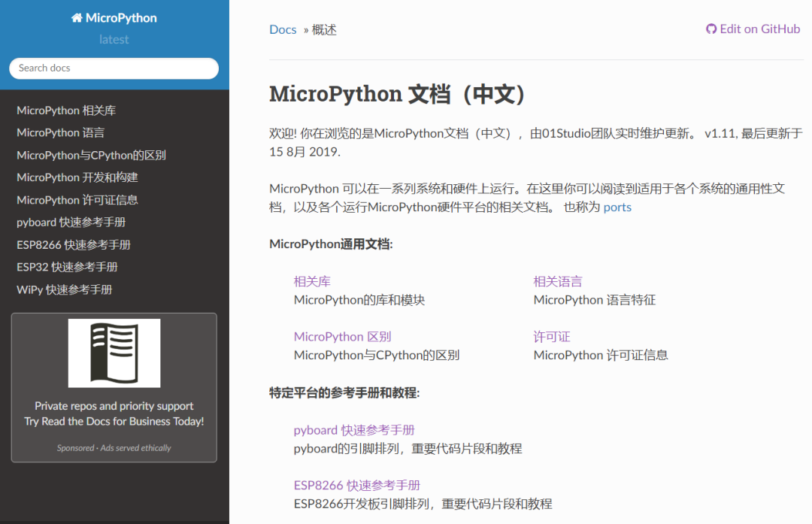812x524 pixels.
Task: Click the GitHub icon next to Edit on GitHub
Action: [710, 29]
